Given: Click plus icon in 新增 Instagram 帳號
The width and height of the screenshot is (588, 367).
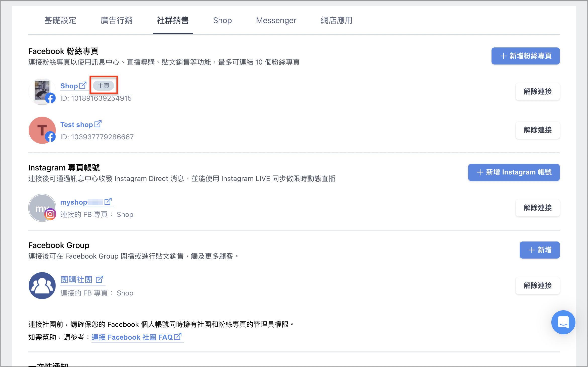Looking at the screenshot, I should 480,172.
